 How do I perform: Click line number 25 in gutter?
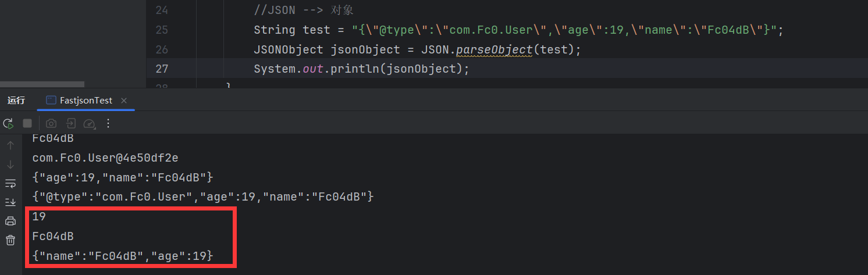coord(162,30)
